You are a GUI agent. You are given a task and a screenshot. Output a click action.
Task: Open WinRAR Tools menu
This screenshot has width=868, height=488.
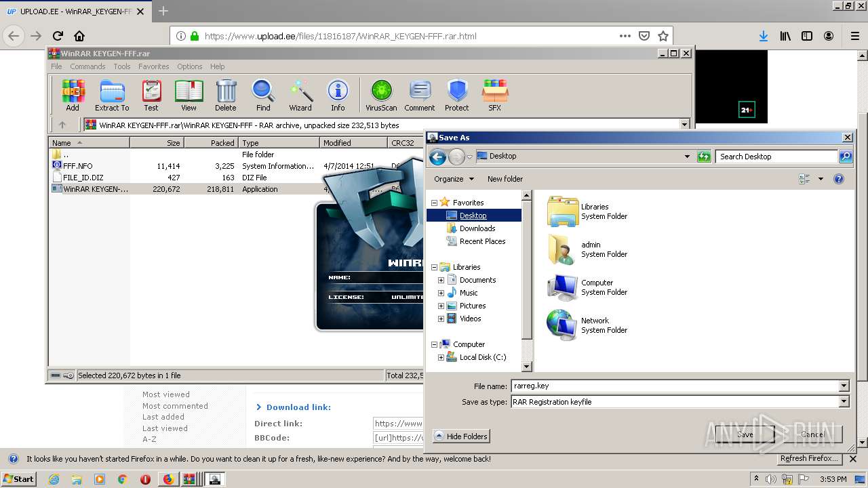point(122,66)
